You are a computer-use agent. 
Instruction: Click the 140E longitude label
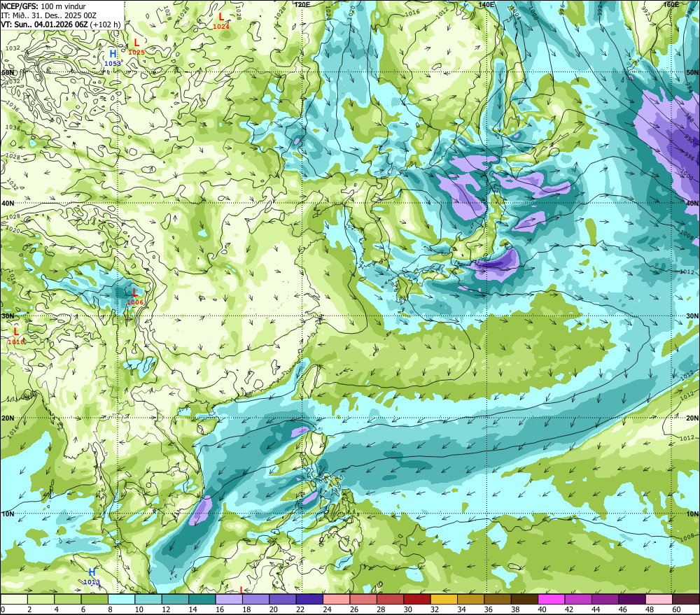(486, 4)
